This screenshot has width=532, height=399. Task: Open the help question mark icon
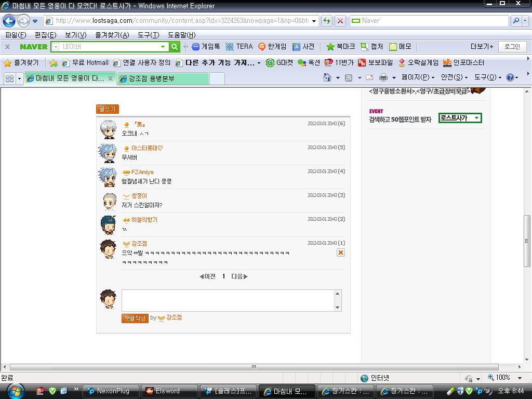pyautogui.click(x=510, y=78)
